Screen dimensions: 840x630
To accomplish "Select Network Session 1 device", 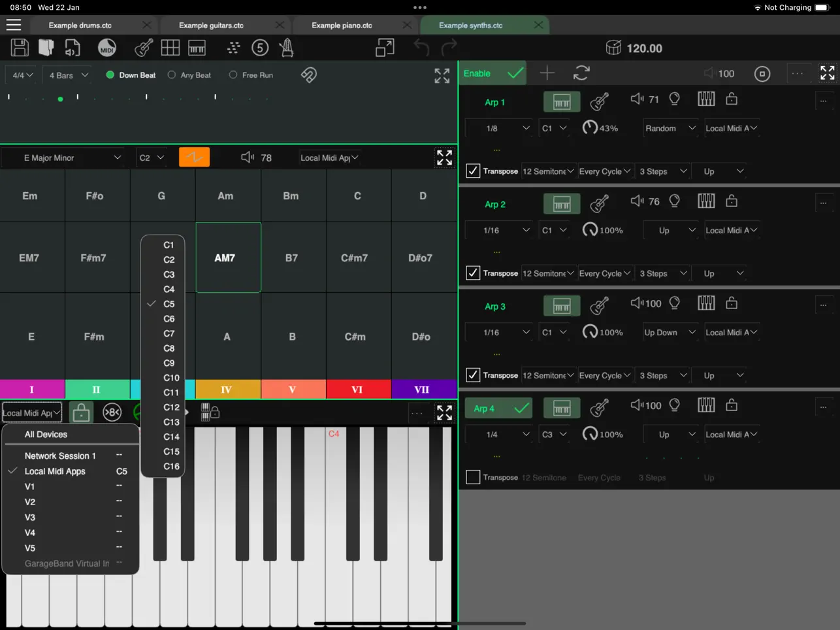I will coord(71,456).
